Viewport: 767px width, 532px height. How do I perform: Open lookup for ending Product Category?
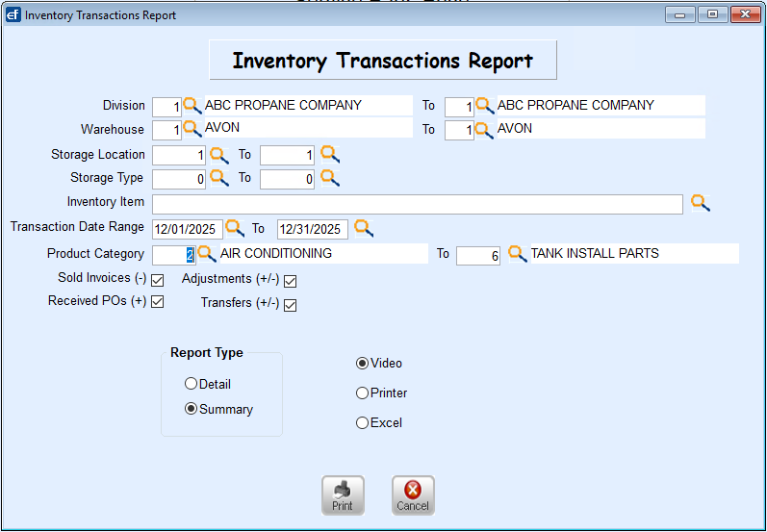(518, 254)
